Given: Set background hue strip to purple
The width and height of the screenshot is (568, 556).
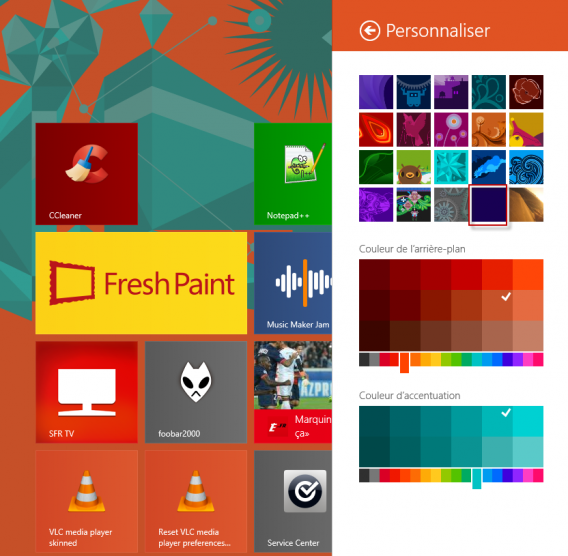Looking at the screenshot, I should 517,360.
